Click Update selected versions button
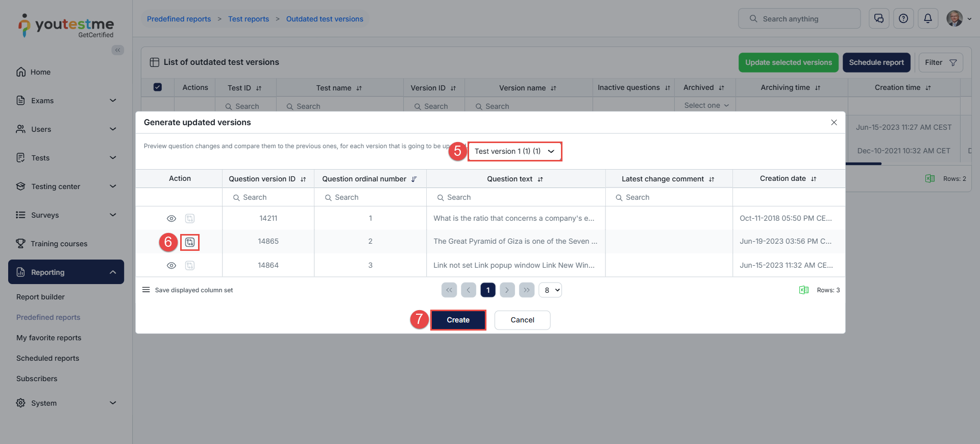This screenshot has width=980, height=444. click(788, 62)
